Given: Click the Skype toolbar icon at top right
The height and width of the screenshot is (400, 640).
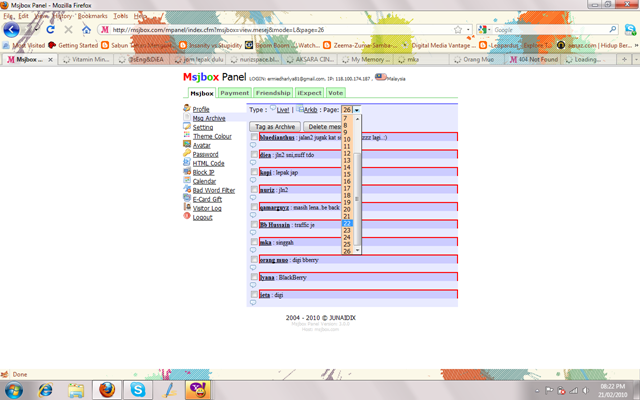Looking at the screenshot, I should click(630, 29).
